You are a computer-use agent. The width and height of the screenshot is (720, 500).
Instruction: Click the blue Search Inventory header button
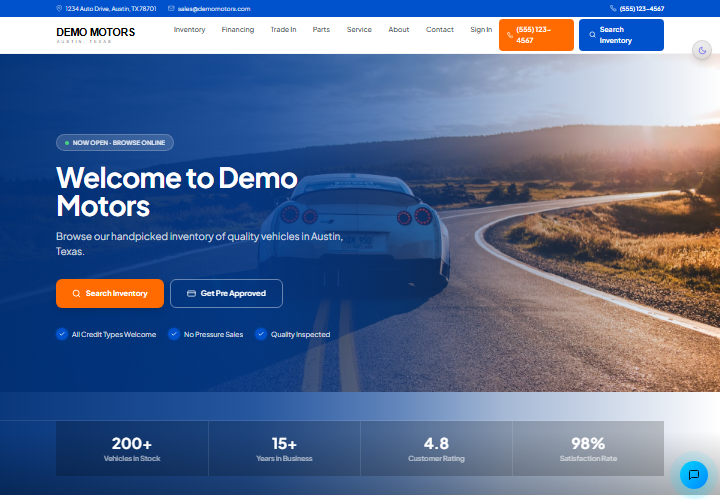pyautogui.click(x=621, y=35)
